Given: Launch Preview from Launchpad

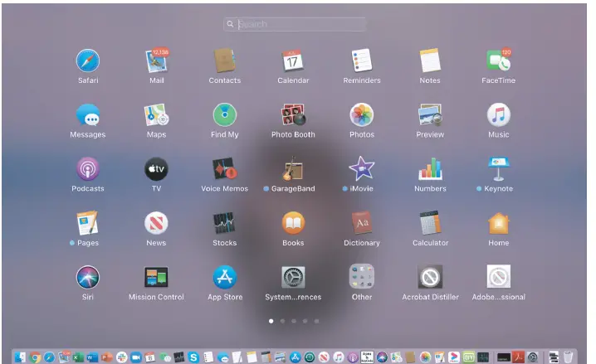Looking at the screenshot, I should pos(430,114).
